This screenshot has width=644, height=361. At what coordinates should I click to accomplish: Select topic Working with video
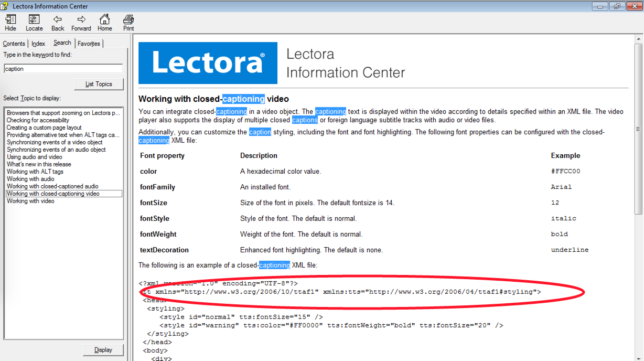coord(30,201)
